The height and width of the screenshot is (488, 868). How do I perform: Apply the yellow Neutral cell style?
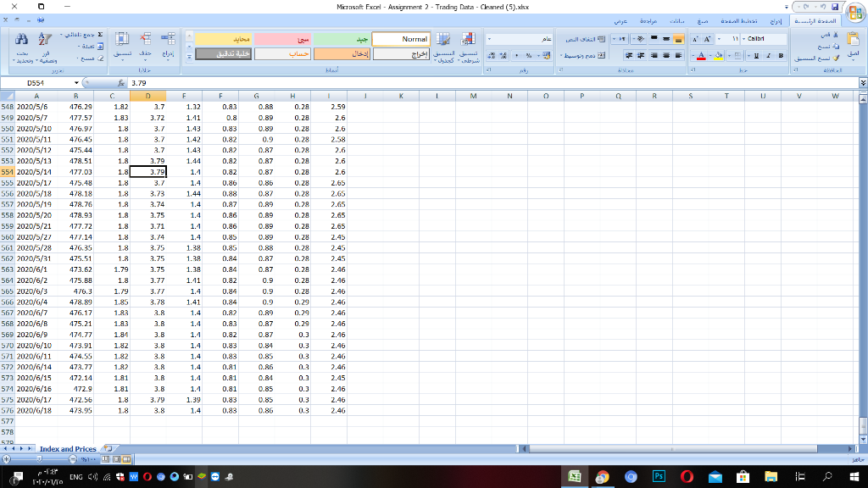223,39
